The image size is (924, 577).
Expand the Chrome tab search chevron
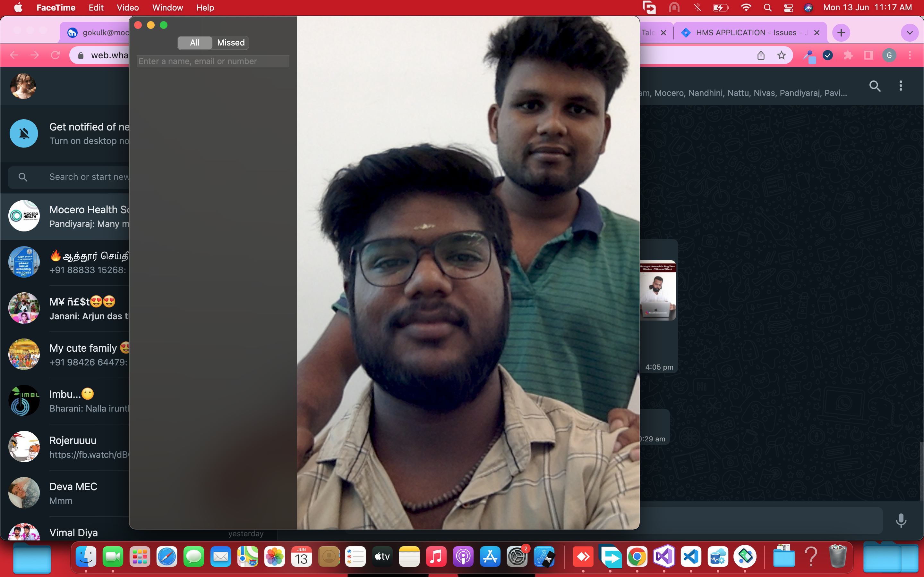(x=910, y=33)
